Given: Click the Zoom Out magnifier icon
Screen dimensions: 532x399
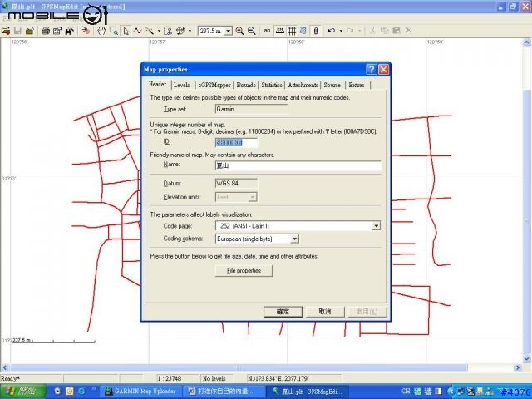Looking at the screenshot, I should 251,31.
